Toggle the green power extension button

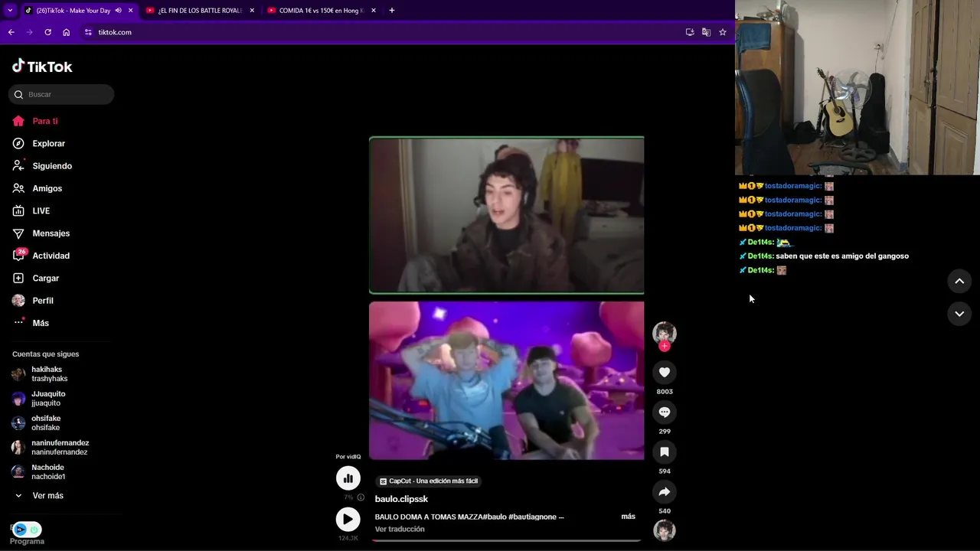34,530
